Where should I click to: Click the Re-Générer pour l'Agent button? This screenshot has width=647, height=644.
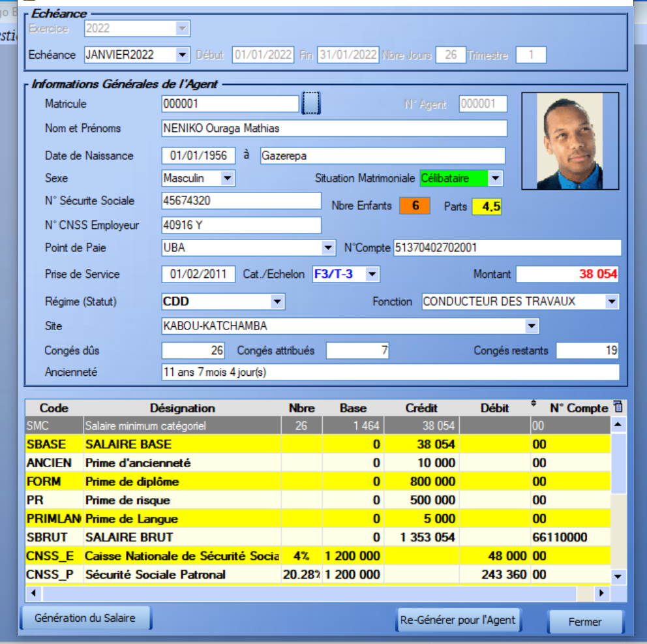pyautogui.click(x=459, y=621)
